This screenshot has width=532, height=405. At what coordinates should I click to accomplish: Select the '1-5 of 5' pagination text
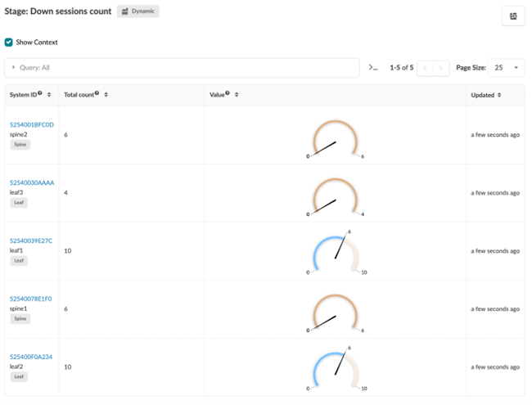coord(401,67)
